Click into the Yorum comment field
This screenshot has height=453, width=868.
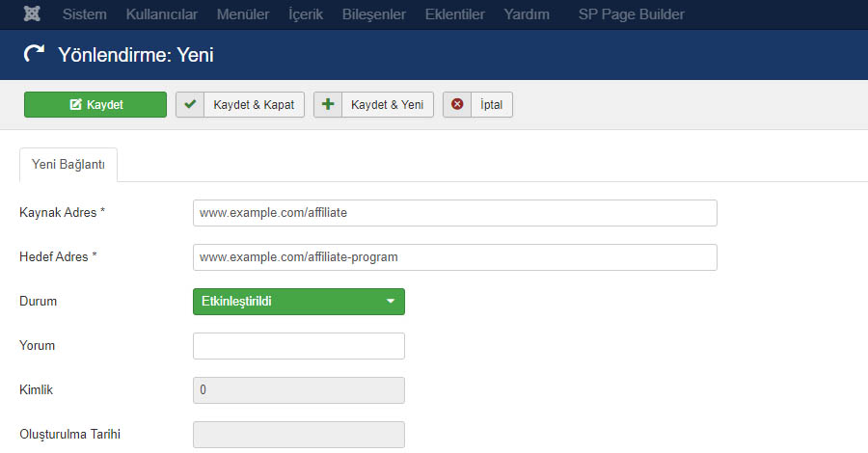click(x=299, y=346)
